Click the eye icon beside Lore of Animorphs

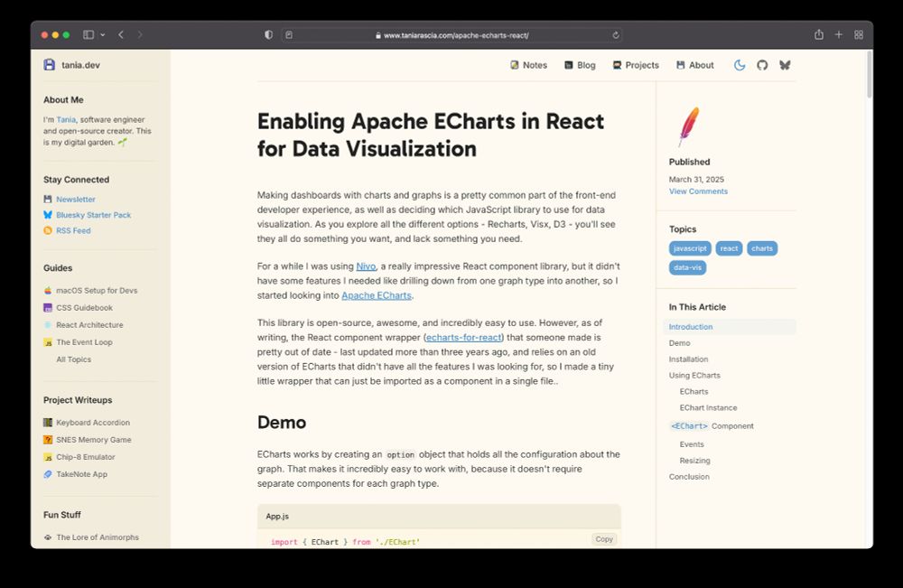point(48,537)
